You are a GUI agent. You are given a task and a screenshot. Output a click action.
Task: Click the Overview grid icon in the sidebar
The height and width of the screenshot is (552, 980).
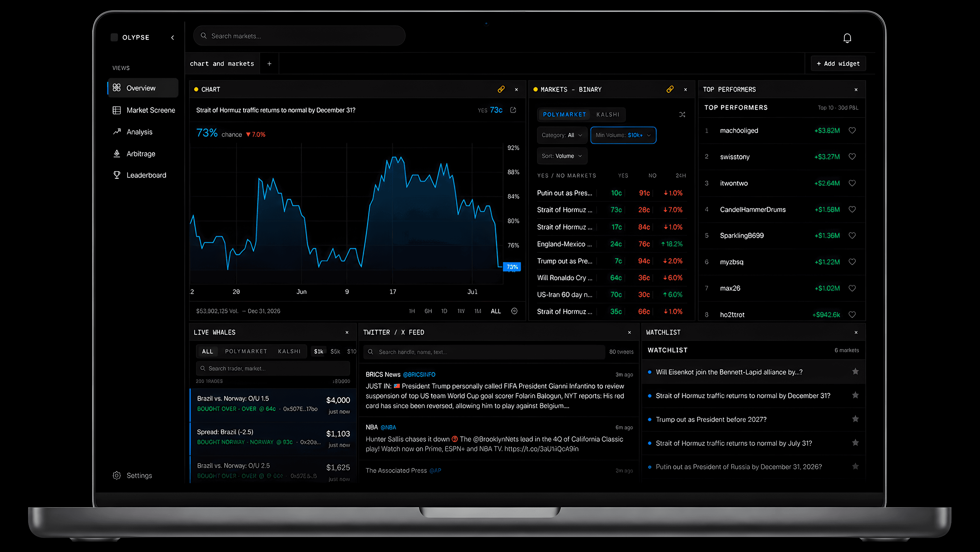(x=116, y=88)
